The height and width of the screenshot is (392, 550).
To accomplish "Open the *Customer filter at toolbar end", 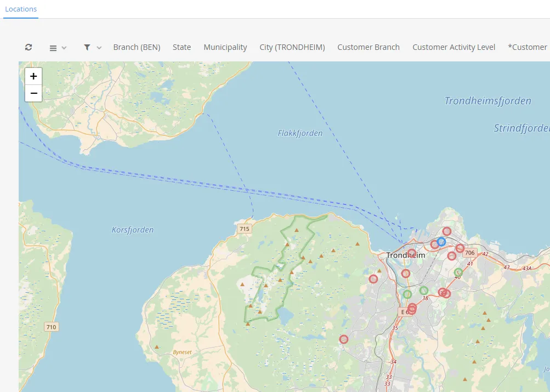I will click(x=528, y=47).
